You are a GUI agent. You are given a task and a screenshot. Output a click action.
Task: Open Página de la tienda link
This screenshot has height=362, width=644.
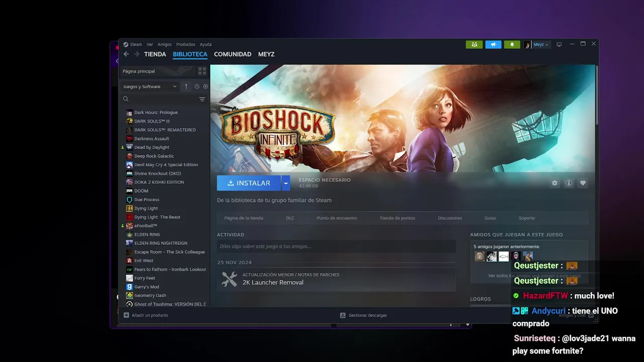pyautogui.click(x=244, y=218)
